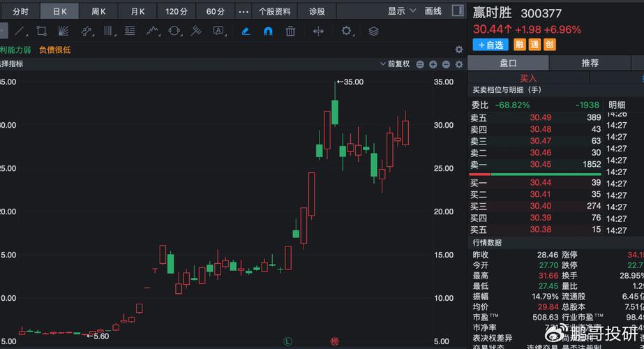Click the orange 通 badge
The height and width of the screenshot is (349, 644).
[534, 45]
